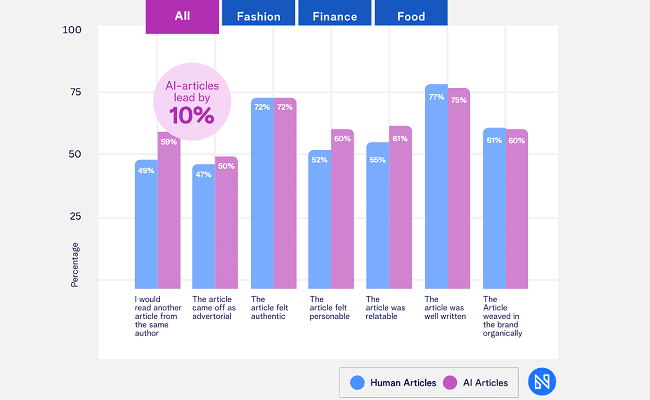This screenshot has height=400, width=650.
Task: Select the 77% well written human bar
Action: pos(436,187)
